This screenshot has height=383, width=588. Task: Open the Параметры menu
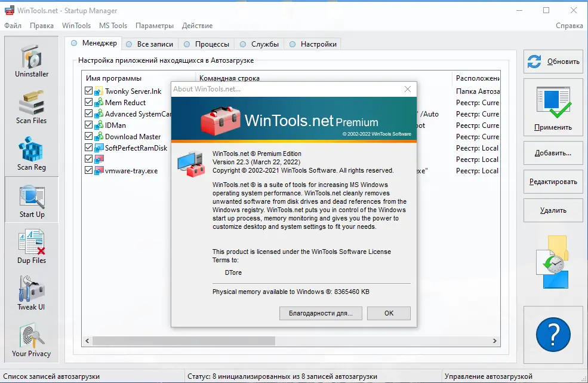(x=155, y=26)
